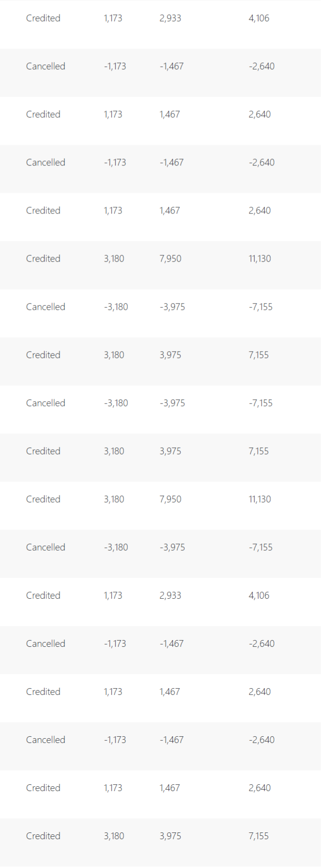Click the lower 4,106 total value

coord(259,595)
